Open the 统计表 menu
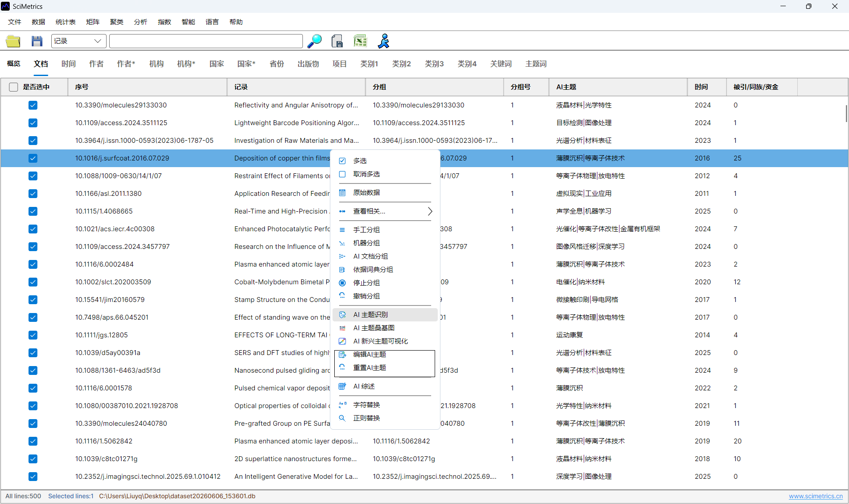 coord(65,22)
